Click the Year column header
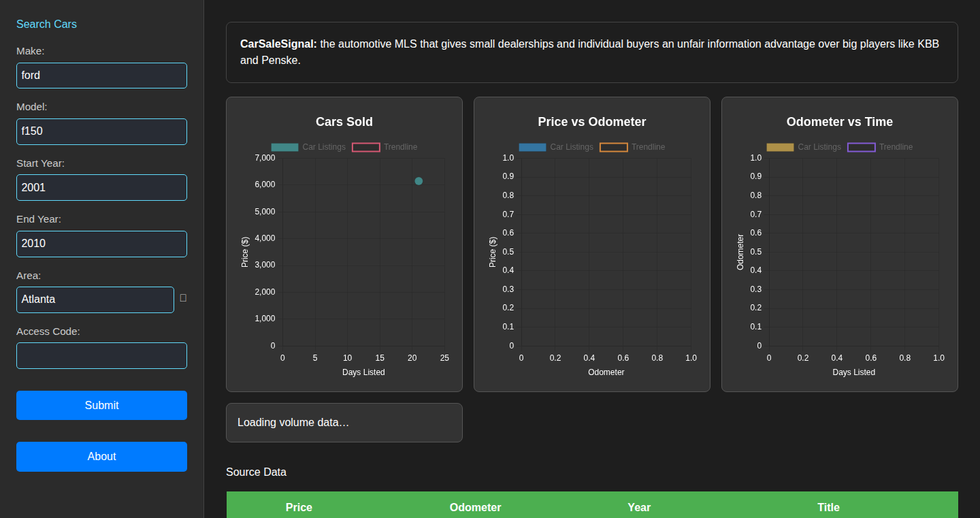 (639, 507)
